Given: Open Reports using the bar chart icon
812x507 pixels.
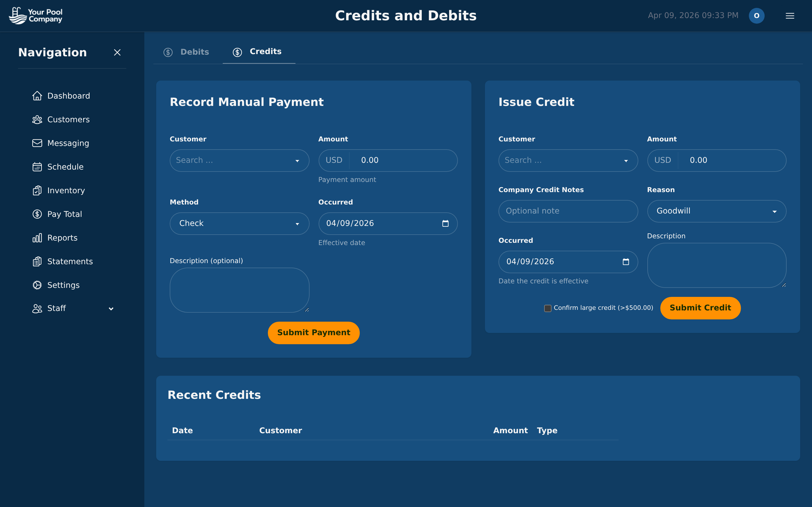Looking at the screenshot, I should tap(37, 237).
